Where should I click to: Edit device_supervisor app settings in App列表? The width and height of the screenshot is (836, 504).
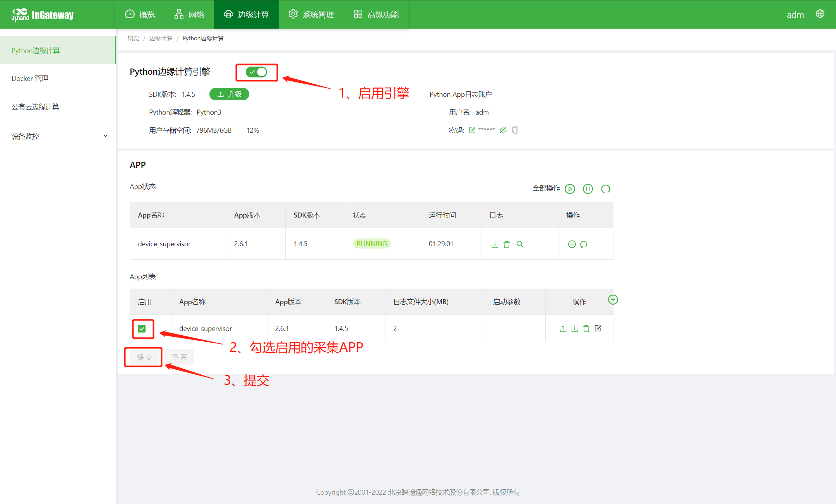(x=598, y=328)
